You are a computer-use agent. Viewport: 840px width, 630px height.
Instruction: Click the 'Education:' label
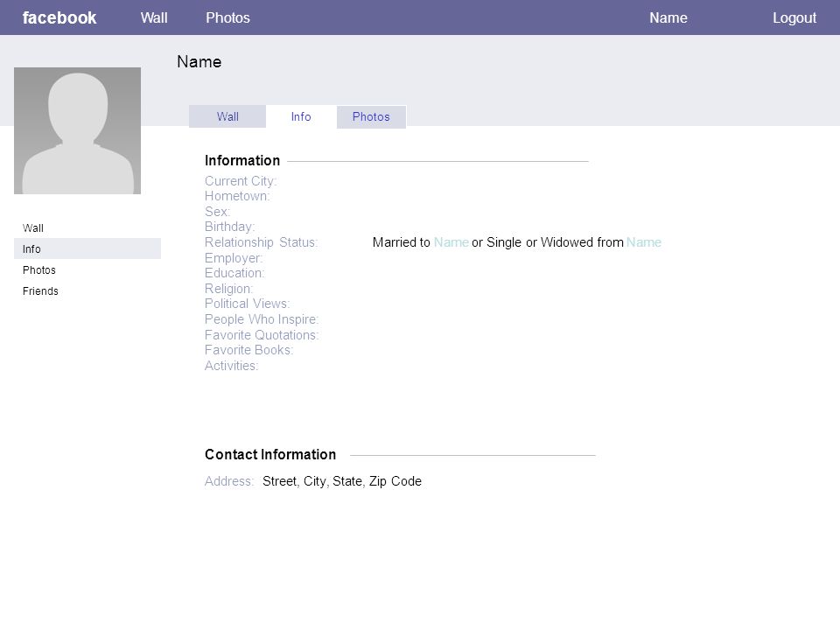tap(234, 273)
